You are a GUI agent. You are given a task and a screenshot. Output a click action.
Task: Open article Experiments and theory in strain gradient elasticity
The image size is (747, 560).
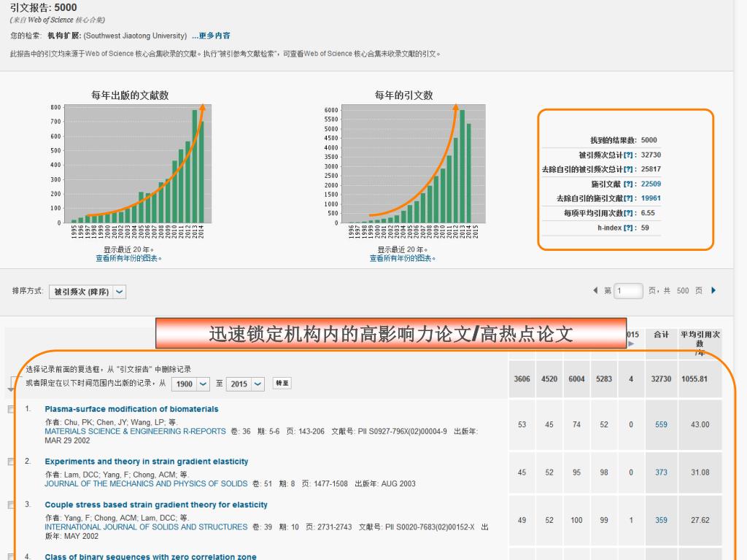(146, 462)
